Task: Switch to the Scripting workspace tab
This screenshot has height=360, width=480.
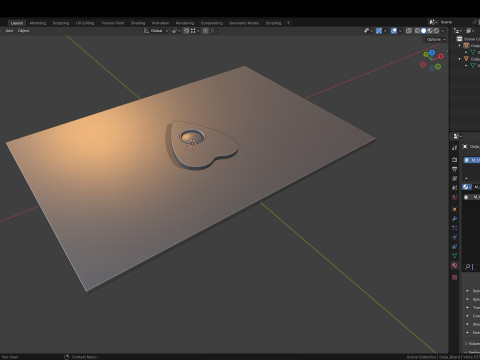Action: click(x=273, y=23)
